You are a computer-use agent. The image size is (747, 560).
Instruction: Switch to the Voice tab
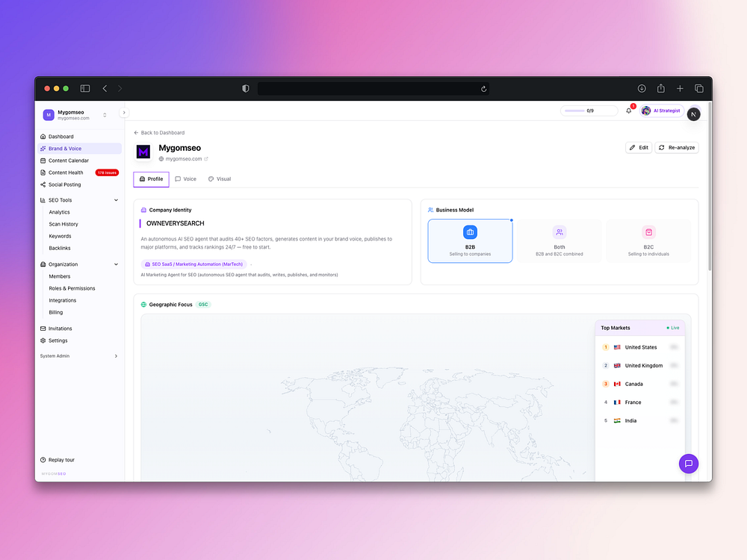tap(186, 179)
